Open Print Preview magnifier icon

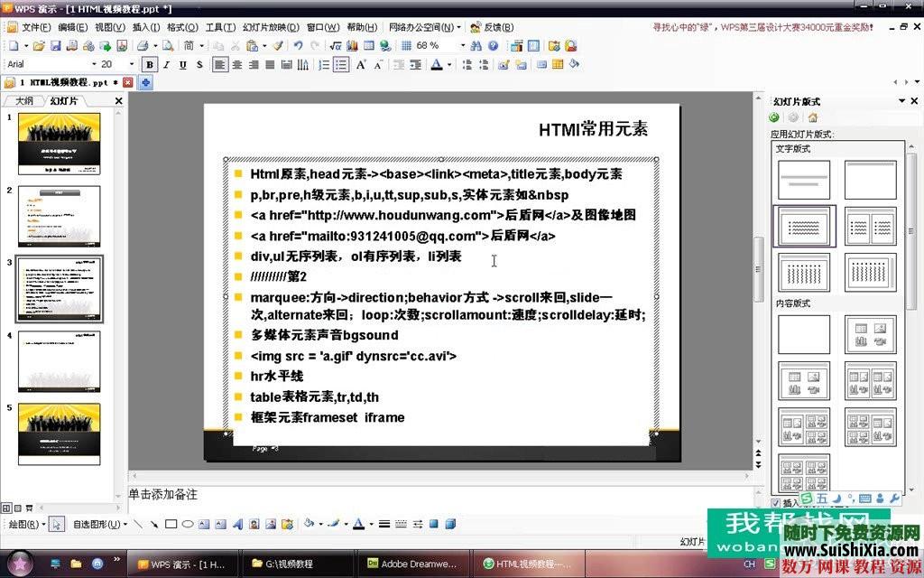tap(168, 45)
